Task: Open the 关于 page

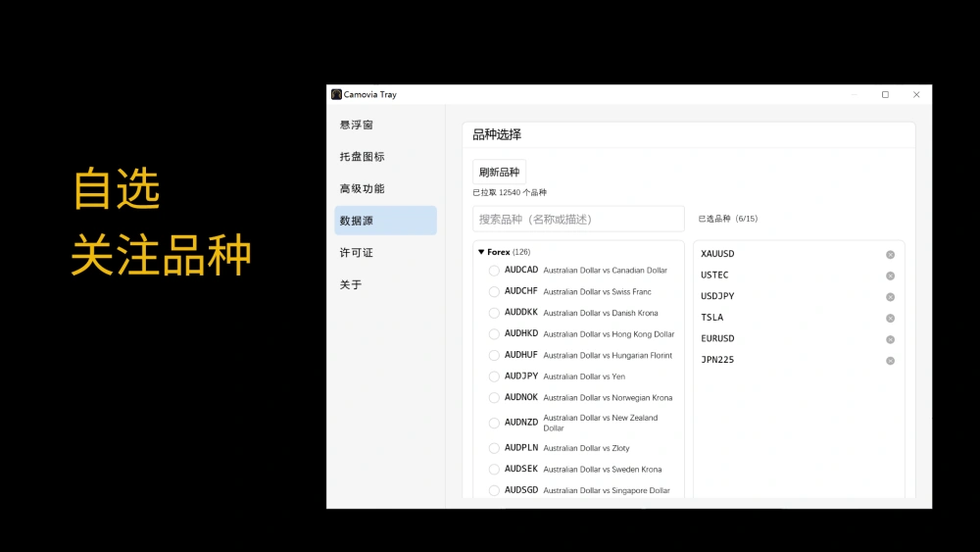Action: (x=385, y=284)
